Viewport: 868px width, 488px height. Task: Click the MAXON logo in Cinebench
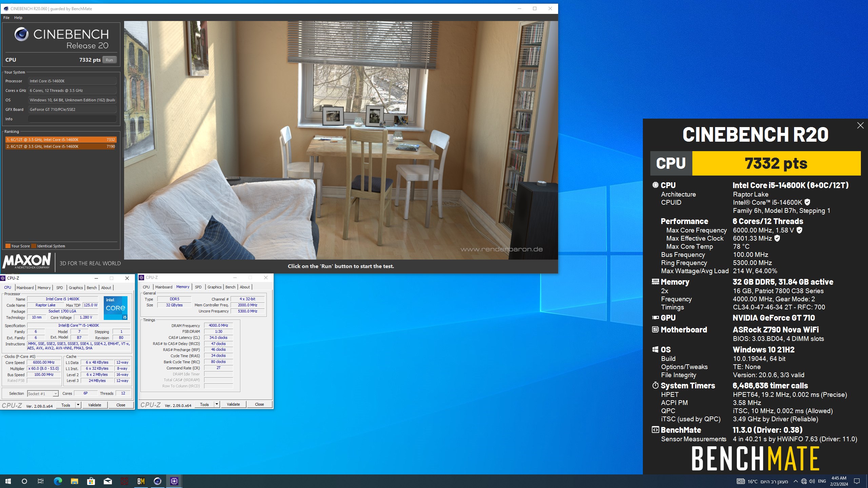[26, 261]
